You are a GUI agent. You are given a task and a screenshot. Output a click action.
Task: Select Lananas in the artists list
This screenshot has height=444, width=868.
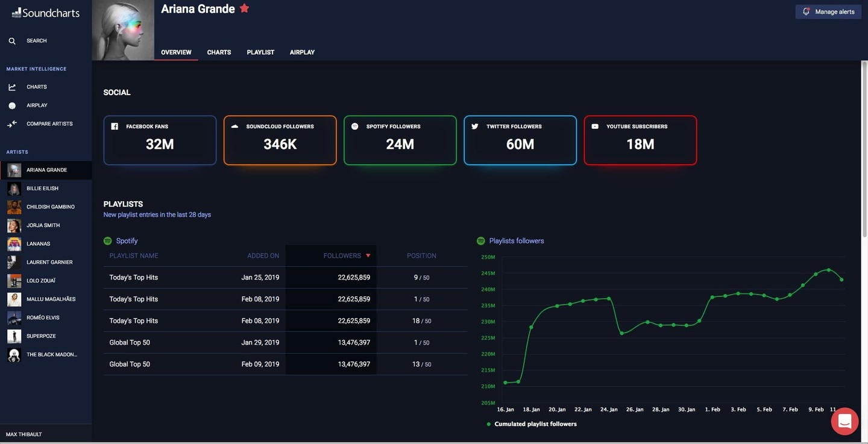pyautogui.click(x=46, y=244)
